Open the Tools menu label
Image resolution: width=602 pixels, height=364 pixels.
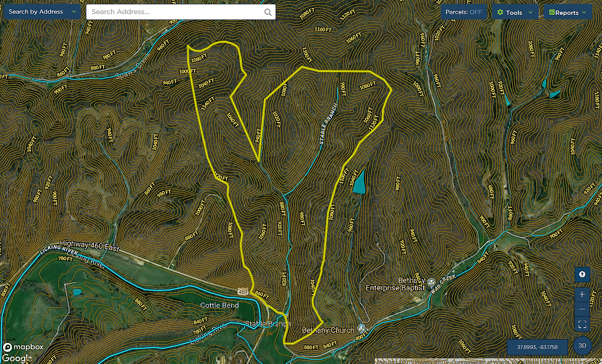pos(514,12)
